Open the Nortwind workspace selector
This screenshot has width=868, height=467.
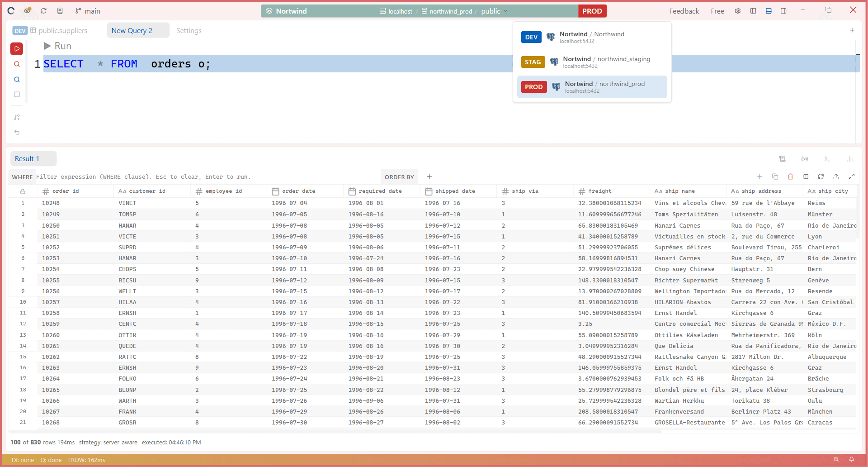point(286,11)
